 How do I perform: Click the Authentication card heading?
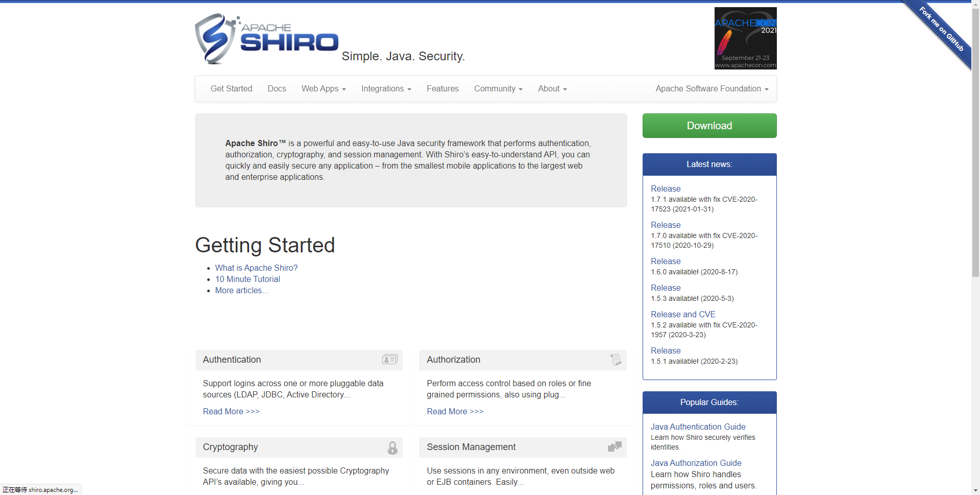[x=232, y=360]
